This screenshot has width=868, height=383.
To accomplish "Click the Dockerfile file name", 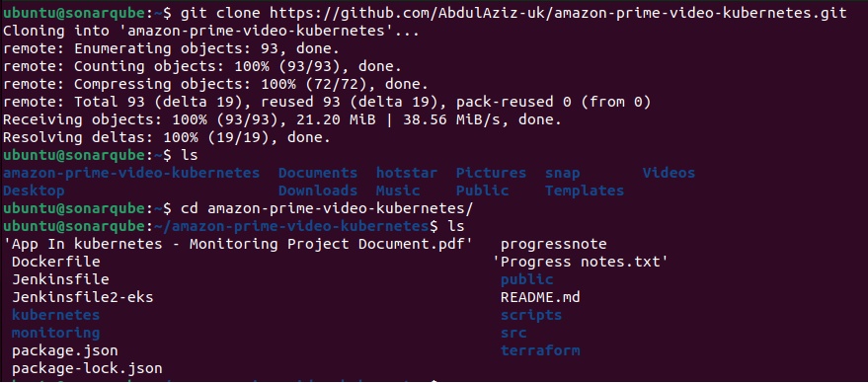I will point(56,262).
